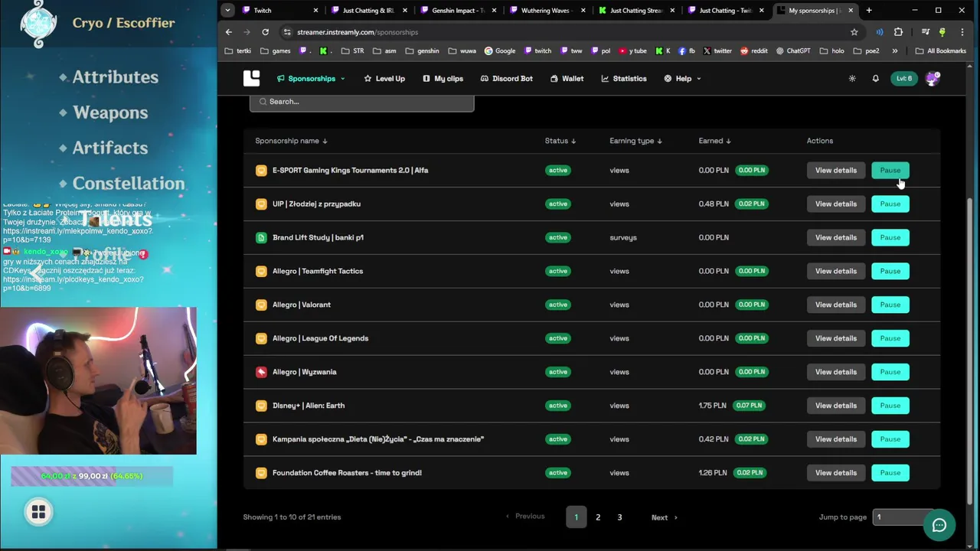
Task: Sort by Earning type column
Action: click(x=635, y=141)
